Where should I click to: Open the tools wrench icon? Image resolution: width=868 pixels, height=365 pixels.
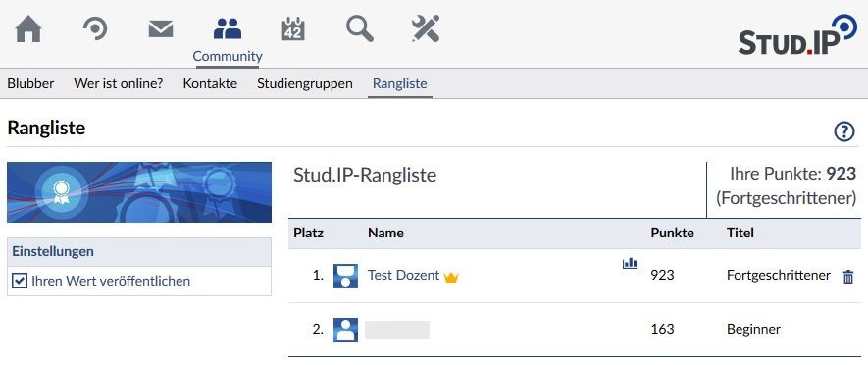click(426, 28)
